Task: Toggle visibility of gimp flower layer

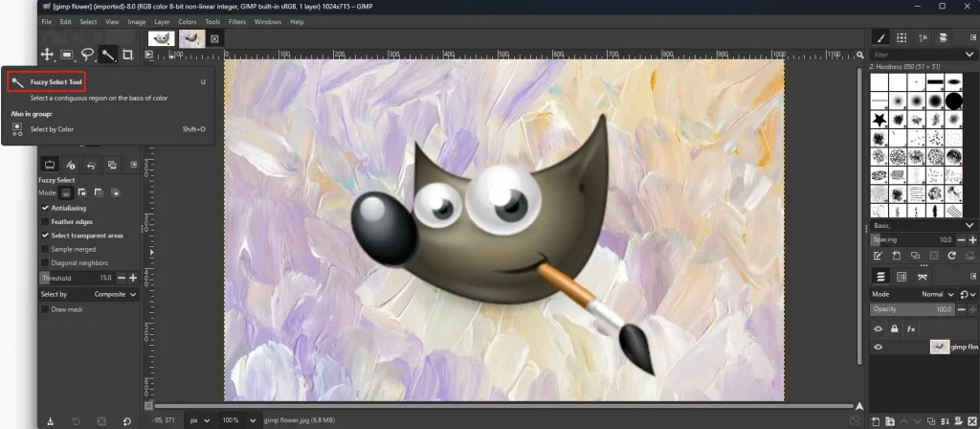Action: pos(878,348)
